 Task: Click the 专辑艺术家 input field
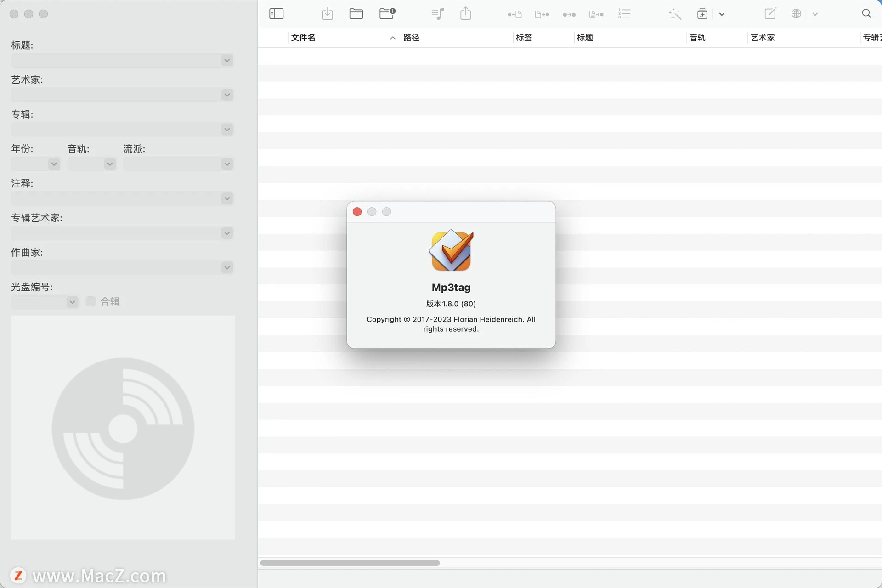click(x=122, y=233)
